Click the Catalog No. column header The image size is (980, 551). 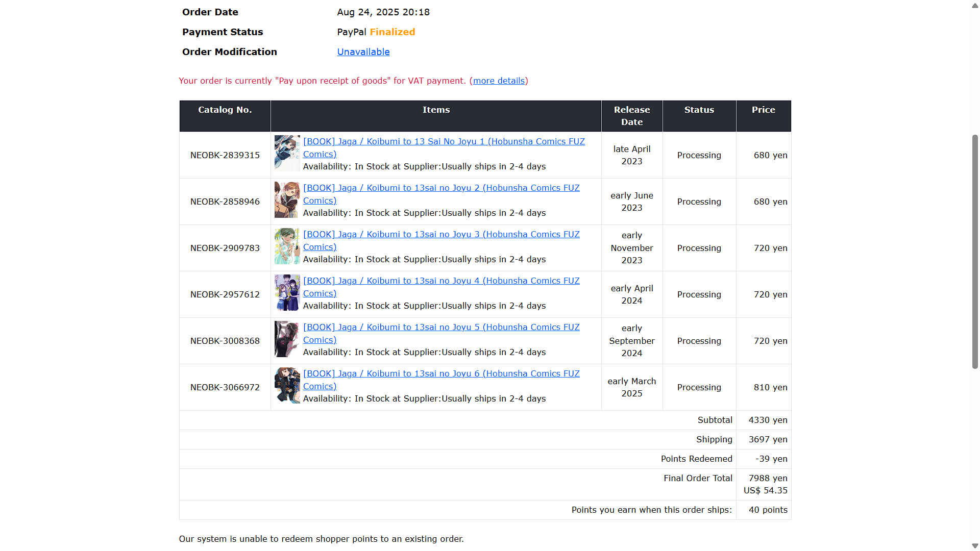click(x=225, y=110)
